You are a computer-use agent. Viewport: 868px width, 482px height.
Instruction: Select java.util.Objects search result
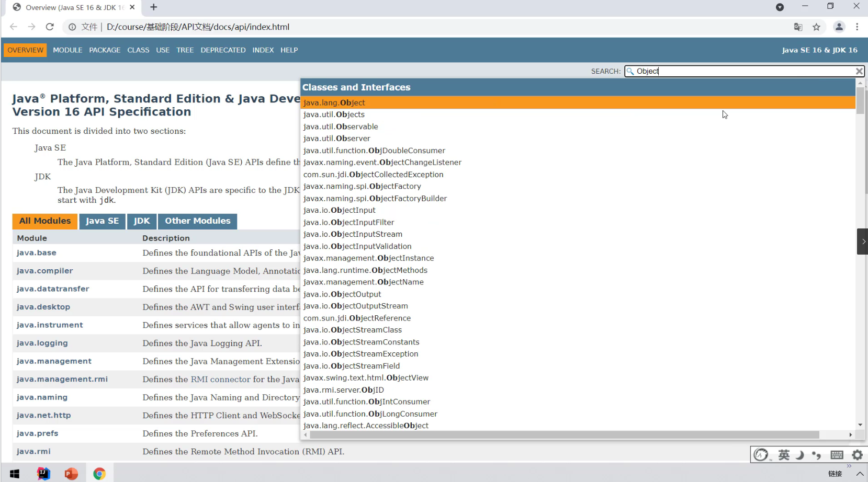point(578,114)
